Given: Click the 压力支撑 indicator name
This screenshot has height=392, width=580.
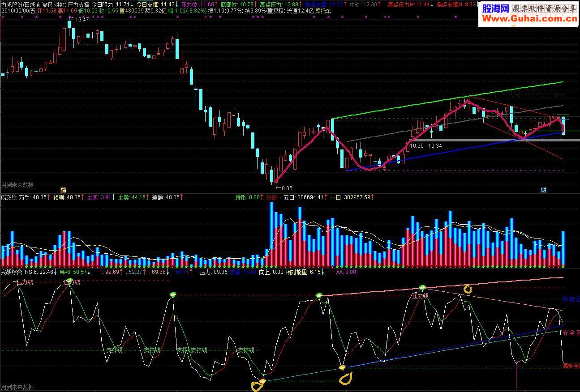Looking at the screenshot, I should point(78,4).
